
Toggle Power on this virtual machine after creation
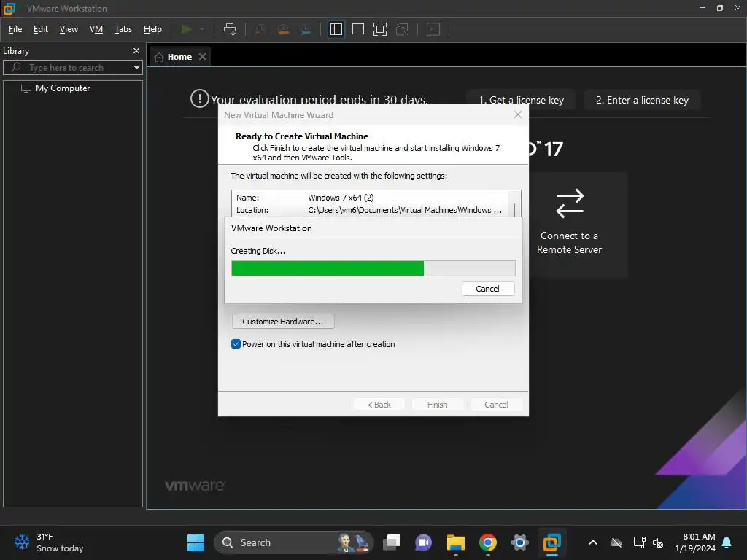point(236,344)
